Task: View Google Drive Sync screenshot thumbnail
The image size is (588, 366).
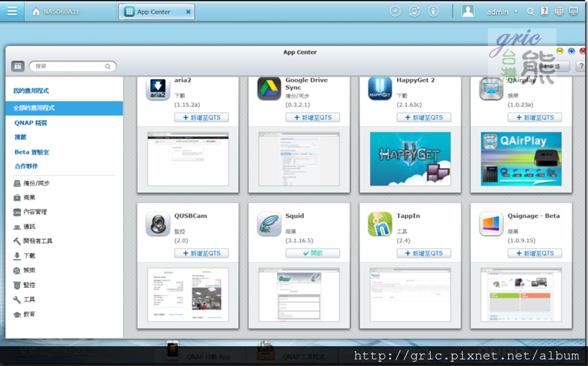Action: 299,159
